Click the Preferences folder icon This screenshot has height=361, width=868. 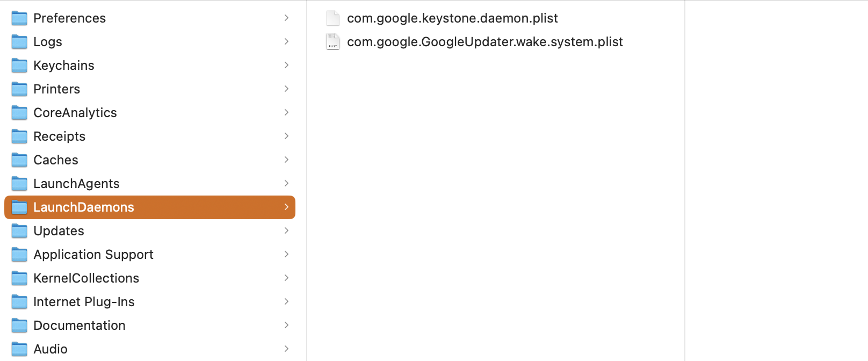click(x=19, y=18)
